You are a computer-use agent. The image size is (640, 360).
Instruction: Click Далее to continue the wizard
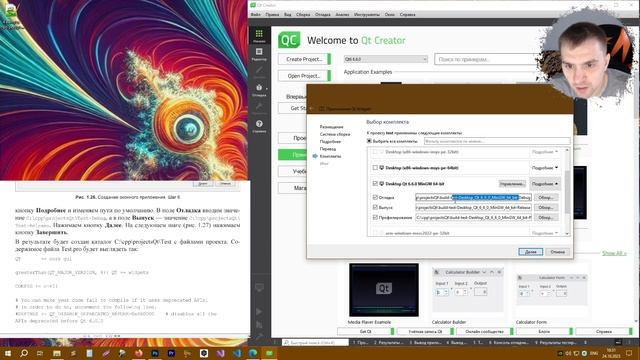point(531,252)
